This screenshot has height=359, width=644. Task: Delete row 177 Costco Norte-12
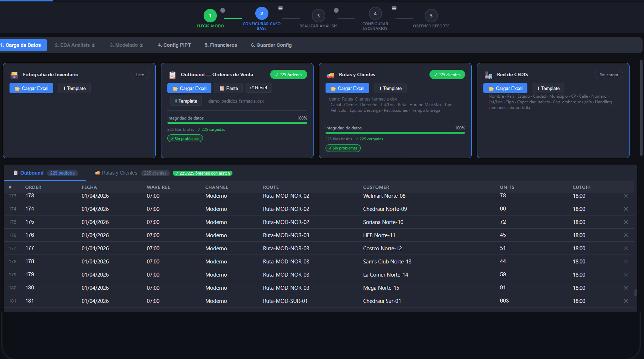tap(626, 248)
